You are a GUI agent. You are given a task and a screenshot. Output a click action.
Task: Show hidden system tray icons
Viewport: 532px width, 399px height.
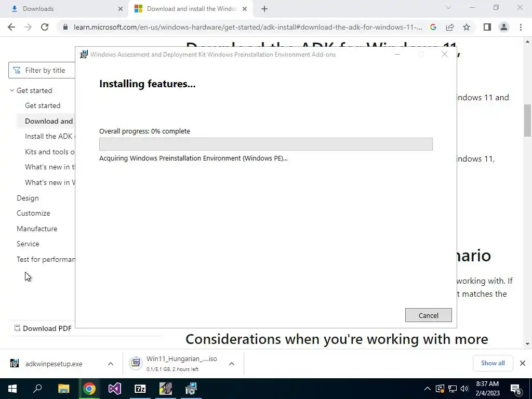pos(428,389)
